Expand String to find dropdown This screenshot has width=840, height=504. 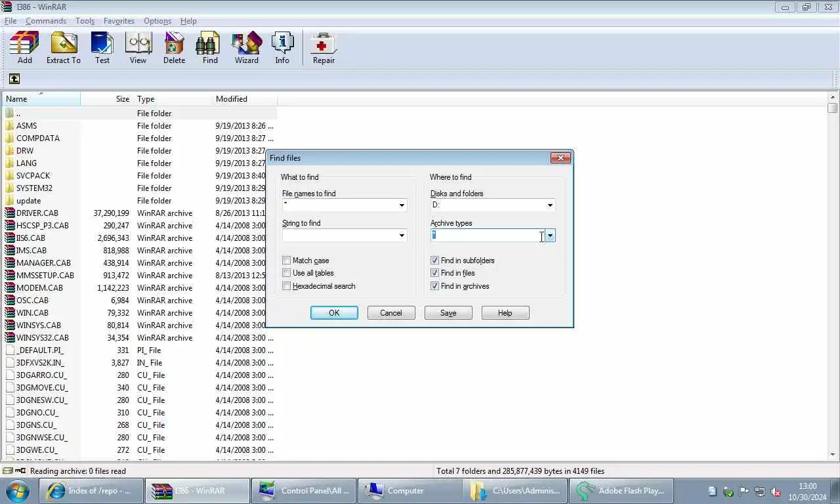[x=402, y=236]
